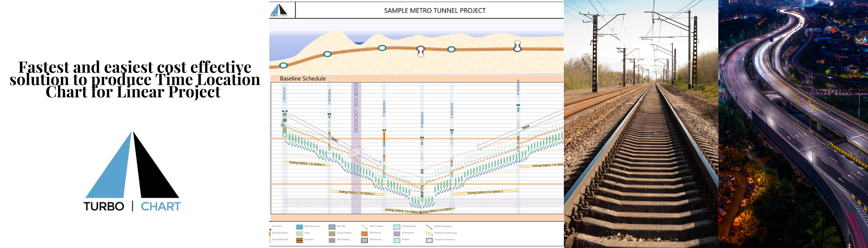This screenshot has width=868, height=248.
Task: Click the leftmost station circle on the tunnel profile
Action: pyautogui.click(x=284, y=66)
